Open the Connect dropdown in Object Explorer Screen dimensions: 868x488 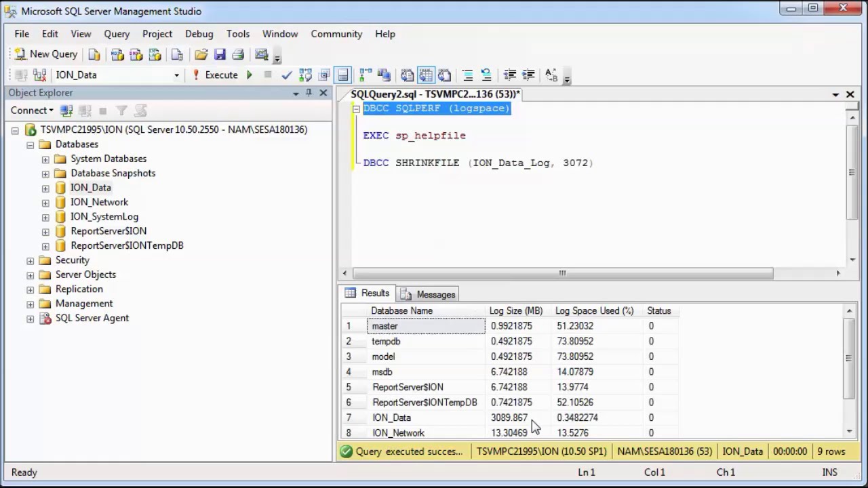pos(32,110)
